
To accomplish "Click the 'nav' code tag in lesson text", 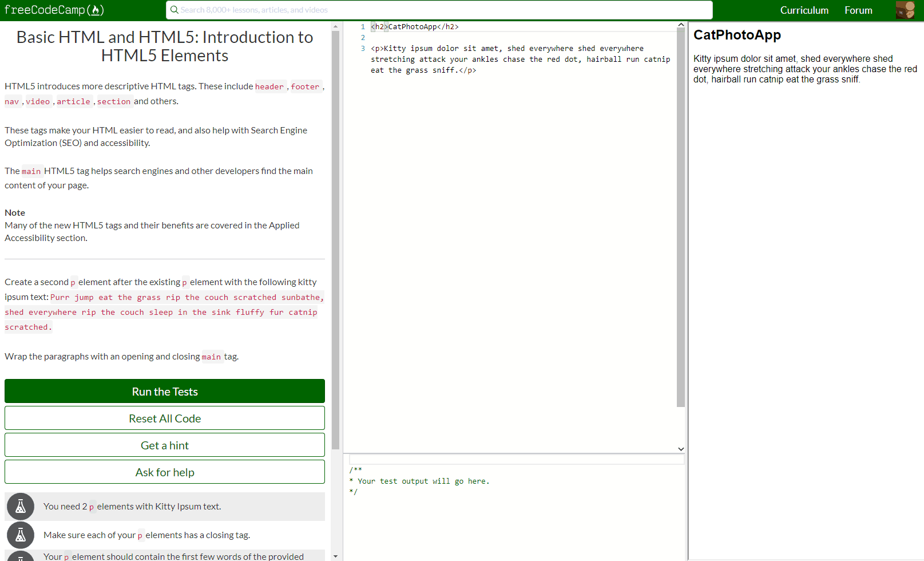I will pos(12,101).
